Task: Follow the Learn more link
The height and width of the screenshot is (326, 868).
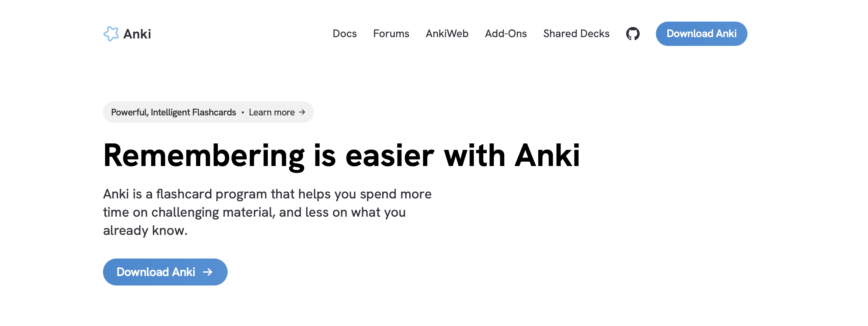Action: [x=272, y=112]
